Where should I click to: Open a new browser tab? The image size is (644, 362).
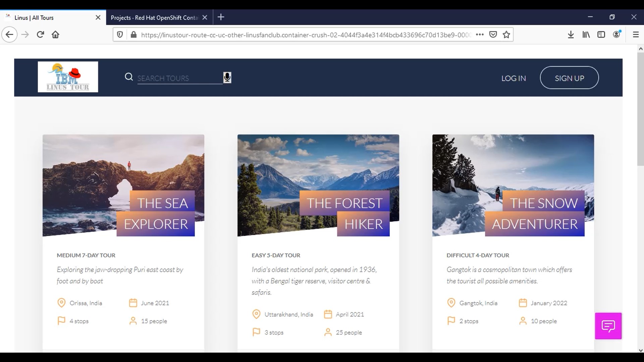click(221, 17)
